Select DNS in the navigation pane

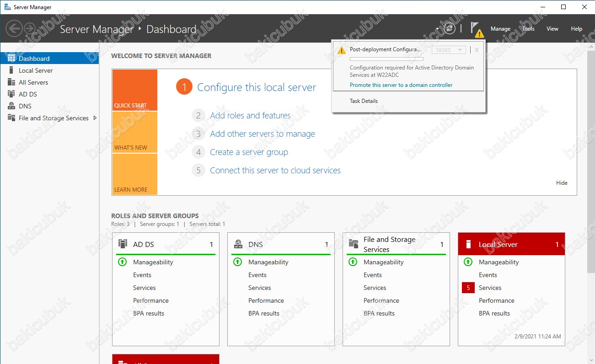coord(49,106)
